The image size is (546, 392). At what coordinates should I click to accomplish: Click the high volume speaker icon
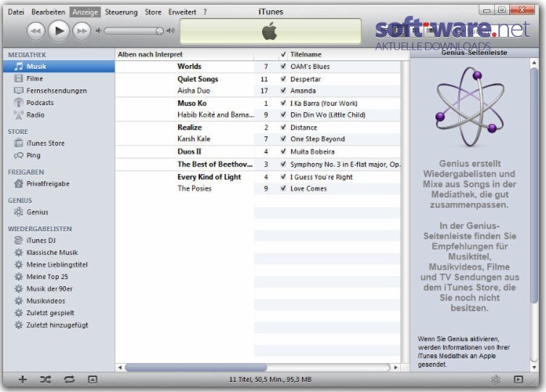tap(171, 31)
